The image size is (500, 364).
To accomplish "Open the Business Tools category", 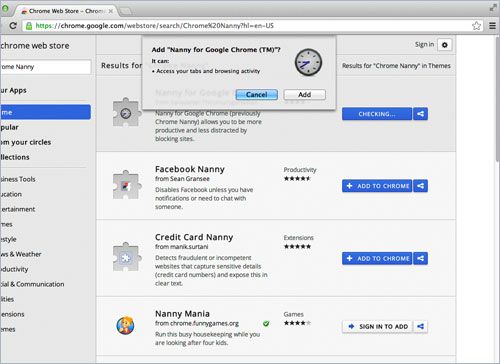I will tap(18, 179).
